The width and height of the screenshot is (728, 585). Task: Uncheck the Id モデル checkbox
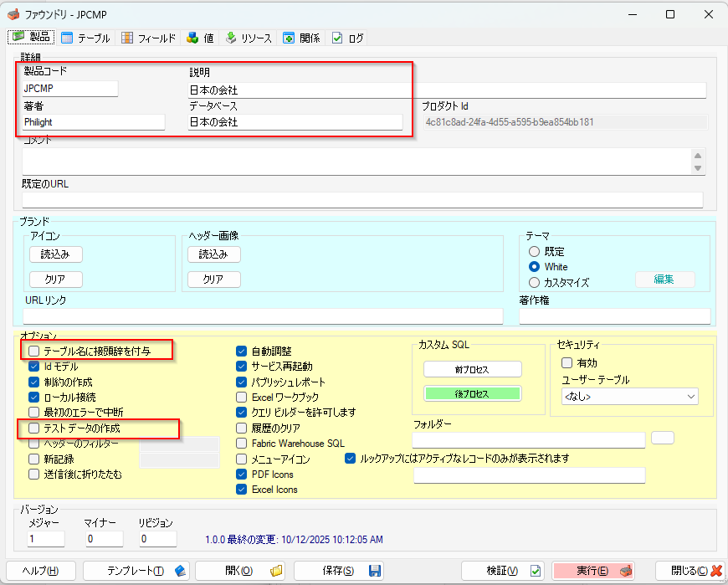click(x=34, y=367)
